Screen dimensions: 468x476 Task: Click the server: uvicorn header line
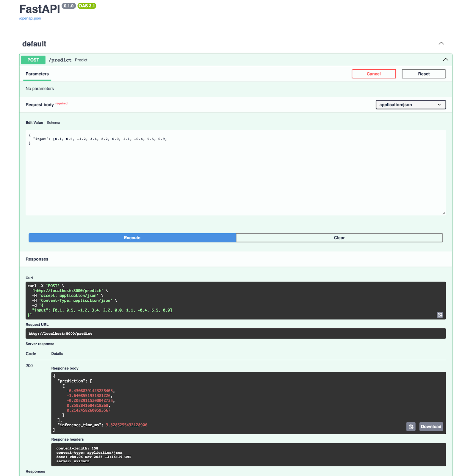[73, 461]
